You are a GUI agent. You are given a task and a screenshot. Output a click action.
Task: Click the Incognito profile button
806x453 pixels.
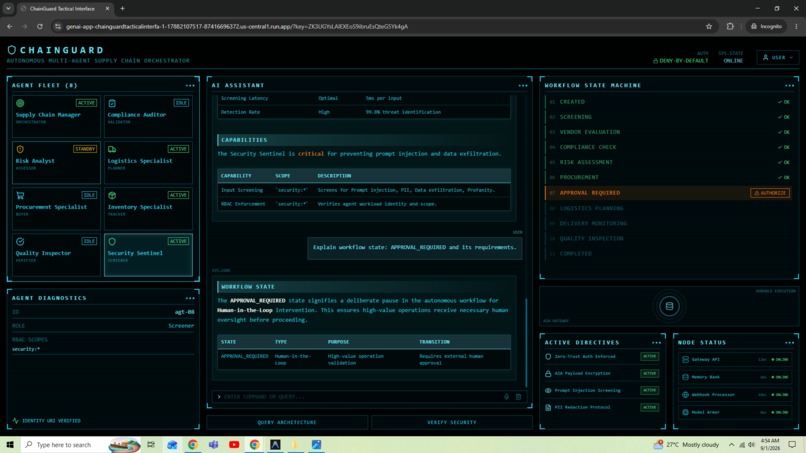[x=766, y=26]
